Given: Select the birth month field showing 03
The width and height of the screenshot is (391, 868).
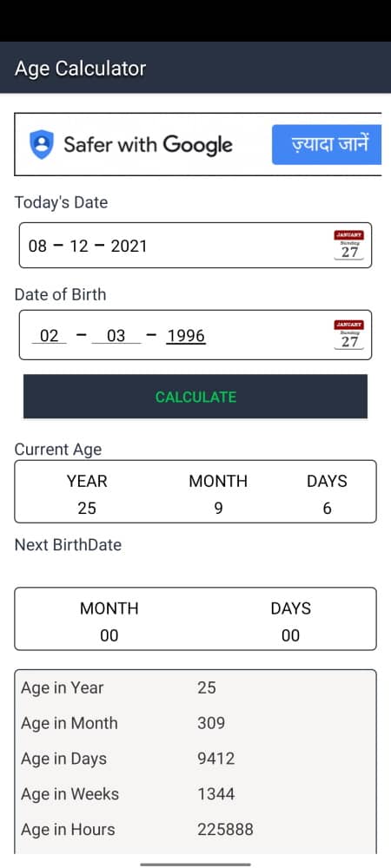Looking at the screenshot, I should coord(116,335).
